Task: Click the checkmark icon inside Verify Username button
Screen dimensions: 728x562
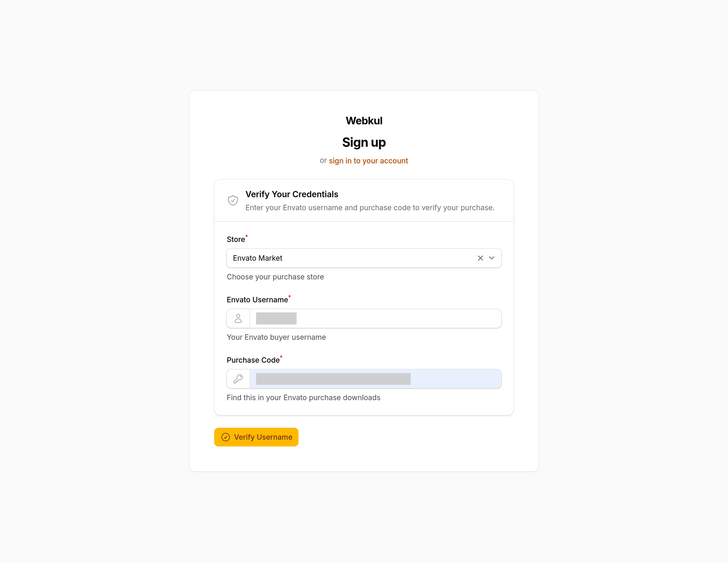Action: pyautogui.click(x=226, y=437)
